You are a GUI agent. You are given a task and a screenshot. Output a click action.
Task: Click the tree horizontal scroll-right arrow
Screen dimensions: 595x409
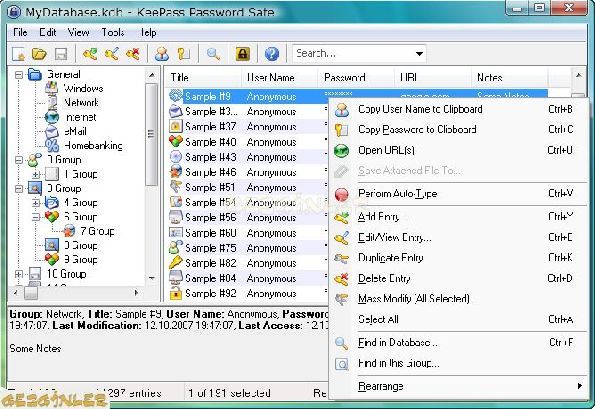tap(136, 293)
